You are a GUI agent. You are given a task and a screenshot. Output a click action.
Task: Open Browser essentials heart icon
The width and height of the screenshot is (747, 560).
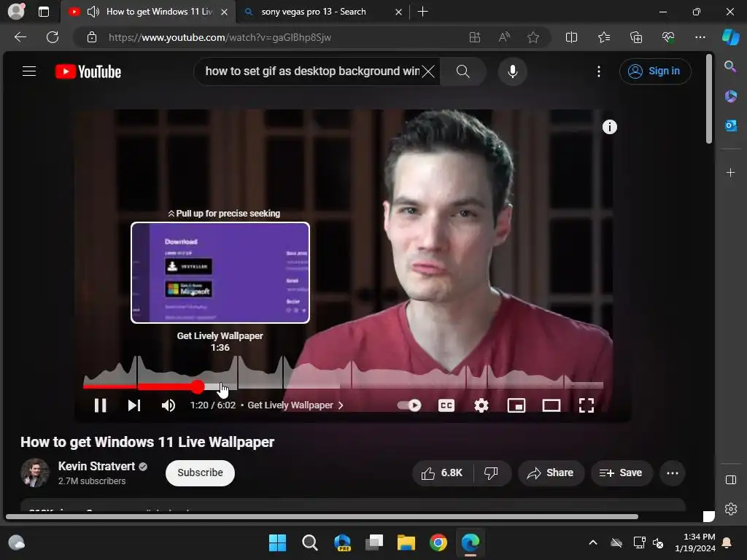(668, 37)
